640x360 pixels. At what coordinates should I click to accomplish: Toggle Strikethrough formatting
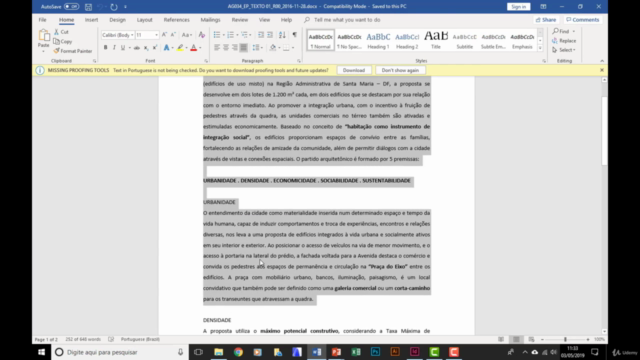coord(137,48)
